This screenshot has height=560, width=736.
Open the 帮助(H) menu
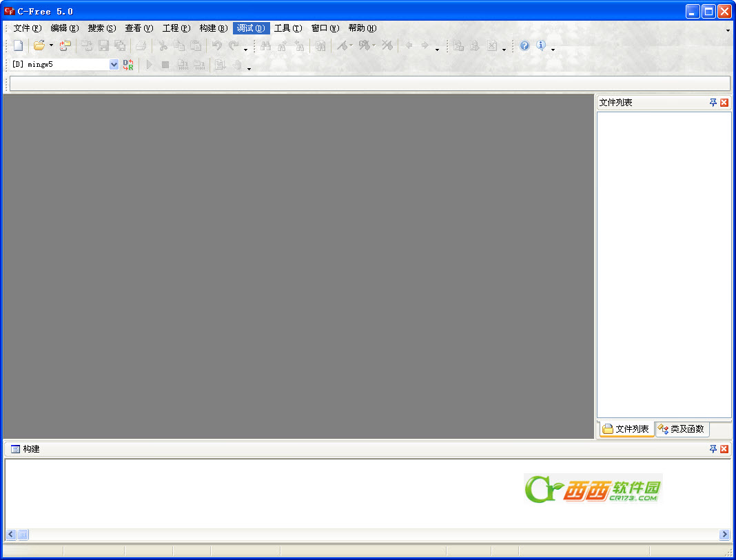(x=362, y=28)
